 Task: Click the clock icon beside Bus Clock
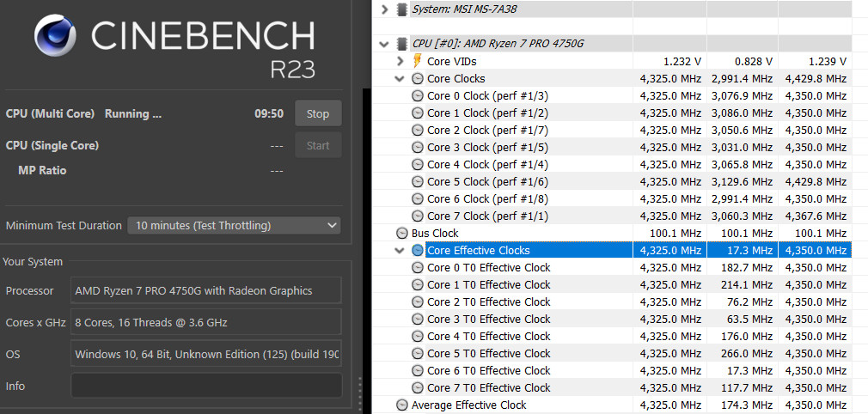[x=402, y=233]
